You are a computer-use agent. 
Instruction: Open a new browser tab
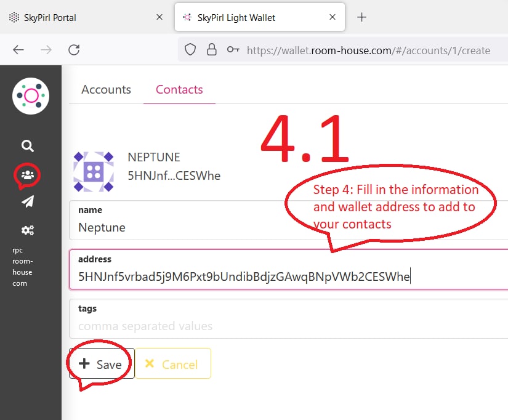point(362,17)
